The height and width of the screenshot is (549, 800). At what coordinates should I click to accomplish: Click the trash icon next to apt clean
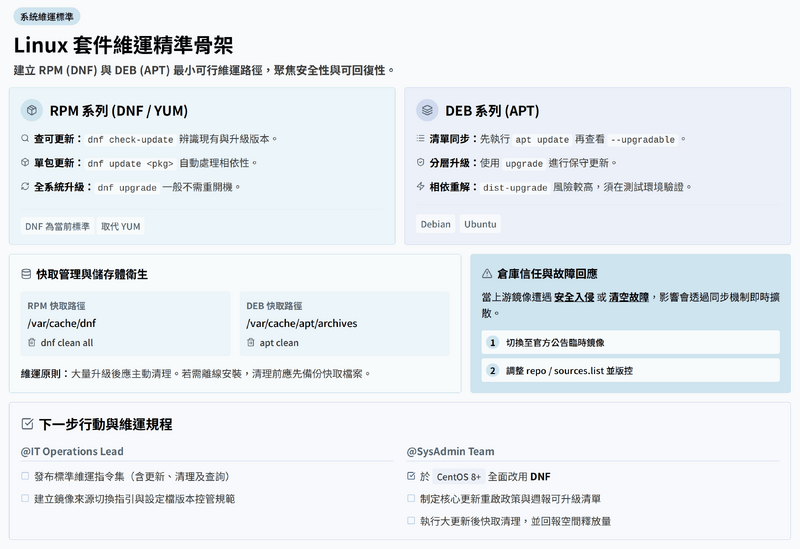coord(251,342)
